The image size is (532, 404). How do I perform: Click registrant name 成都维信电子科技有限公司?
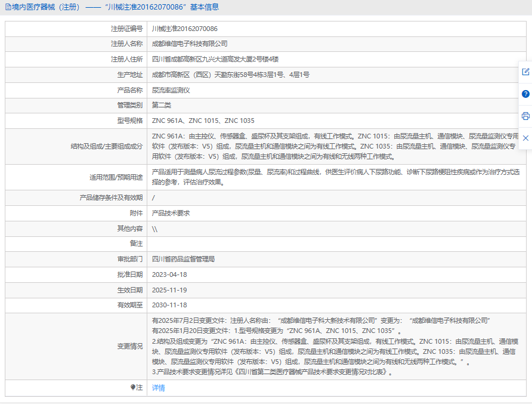[x=190, y=44]
